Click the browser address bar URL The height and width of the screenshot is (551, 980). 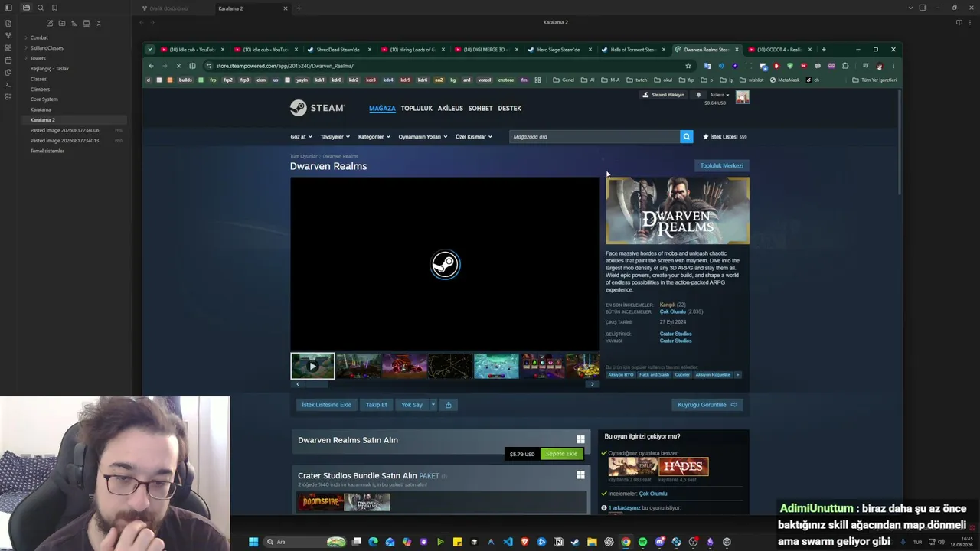point(284,66)
